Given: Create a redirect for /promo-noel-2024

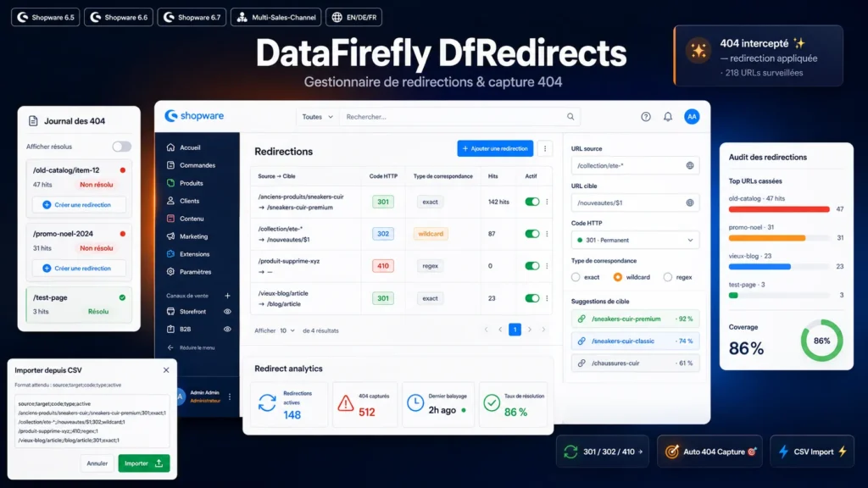Looking at the screenshot, I should [79, 269].
